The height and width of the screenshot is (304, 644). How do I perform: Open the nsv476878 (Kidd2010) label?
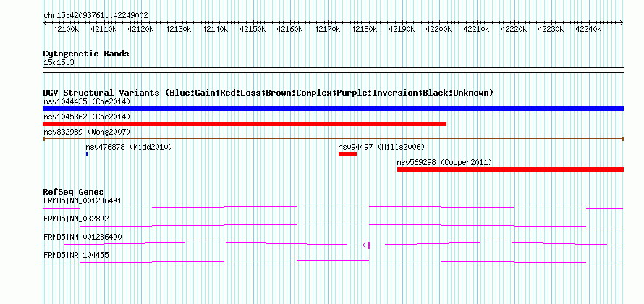(129, 147)
